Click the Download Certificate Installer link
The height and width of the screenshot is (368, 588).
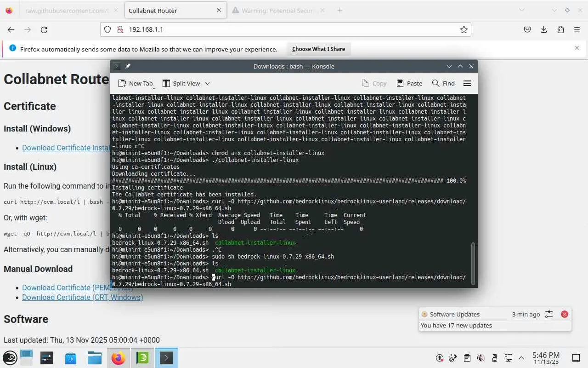[x=66, y=148]
